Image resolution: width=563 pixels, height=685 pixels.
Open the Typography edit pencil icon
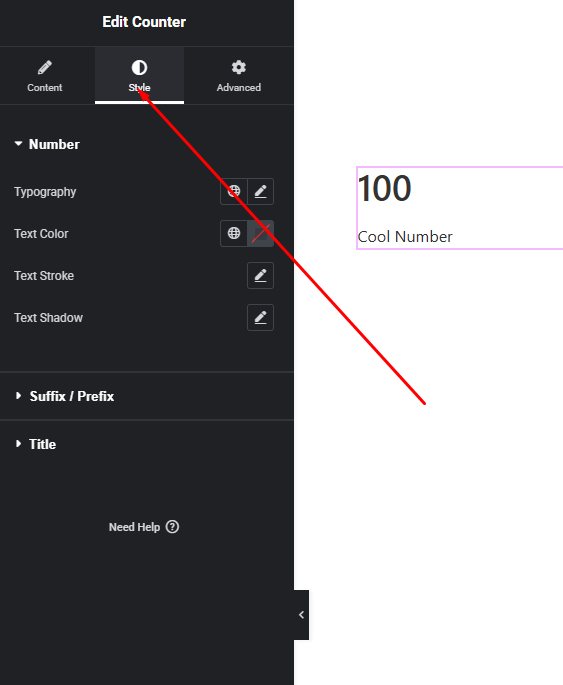click(x=260, y=191)
